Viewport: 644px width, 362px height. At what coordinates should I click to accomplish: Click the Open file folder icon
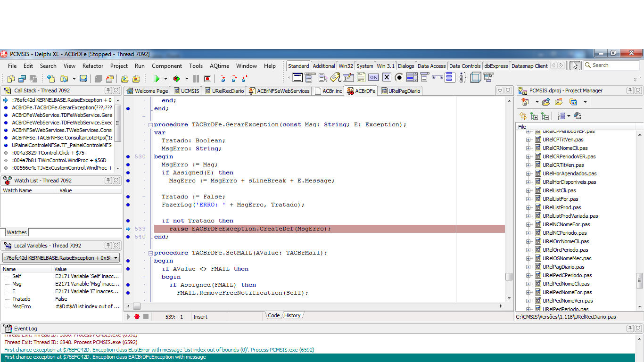[64, 79]
